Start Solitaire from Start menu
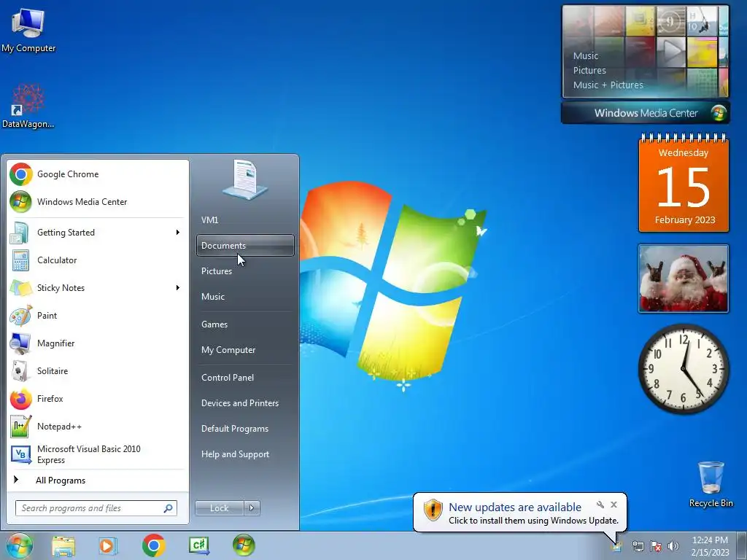Viewport: 747px width, 560px height. [97, 371]
